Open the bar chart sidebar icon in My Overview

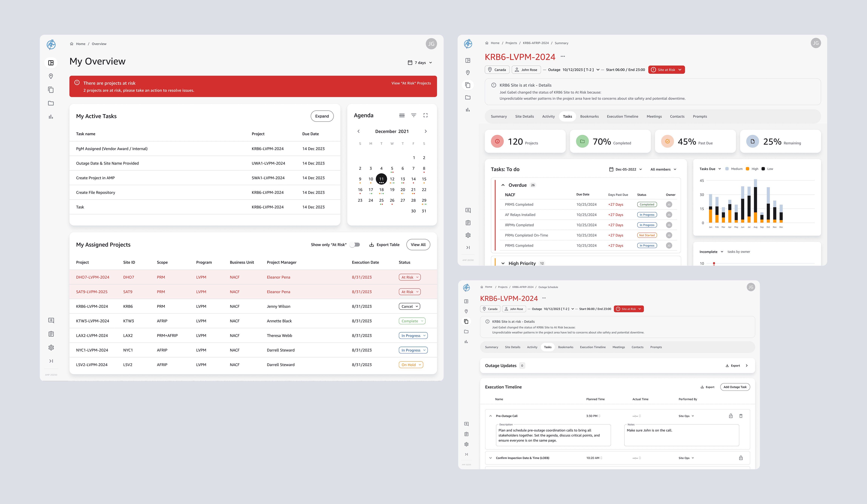[x=51, y=117]
